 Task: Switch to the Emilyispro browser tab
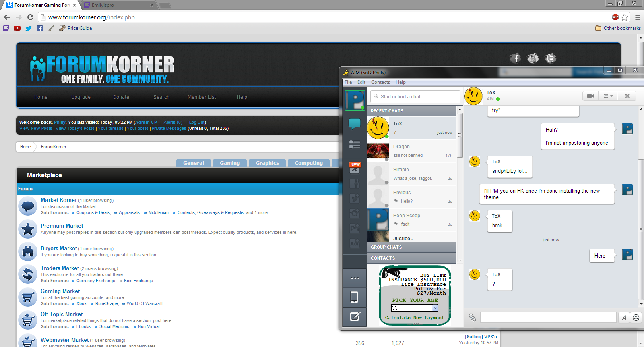[x=119, y=5]
